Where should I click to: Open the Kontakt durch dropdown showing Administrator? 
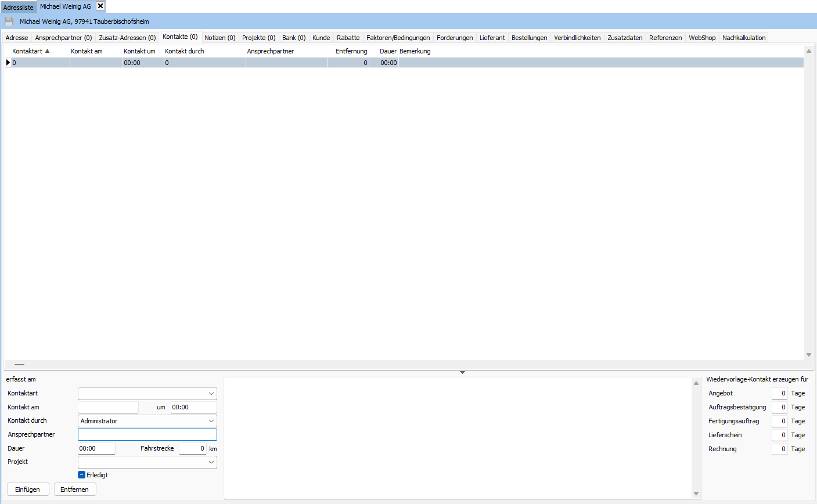click(x=211, y=420)
